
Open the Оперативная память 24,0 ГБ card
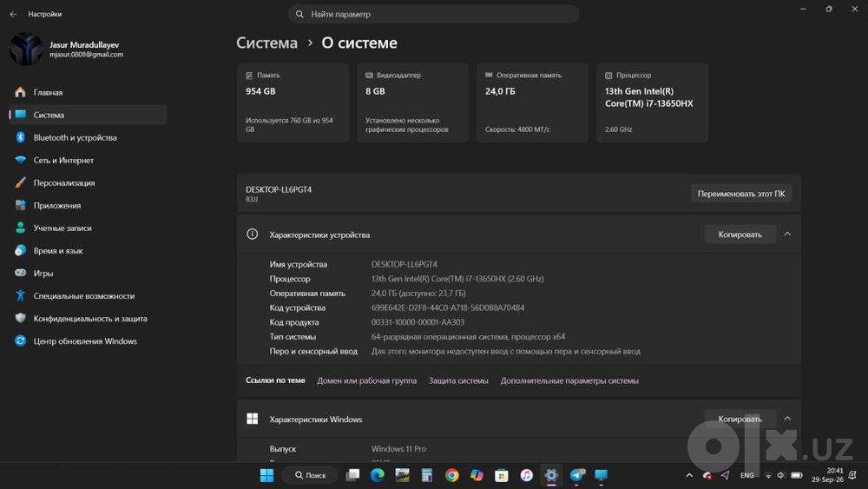pos(533,103)
